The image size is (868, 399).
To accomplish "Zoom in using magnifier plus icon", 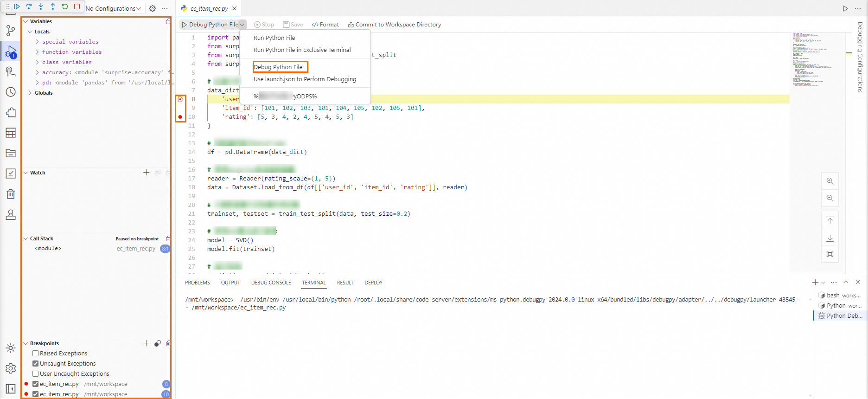I will click(x=830, y=181).
